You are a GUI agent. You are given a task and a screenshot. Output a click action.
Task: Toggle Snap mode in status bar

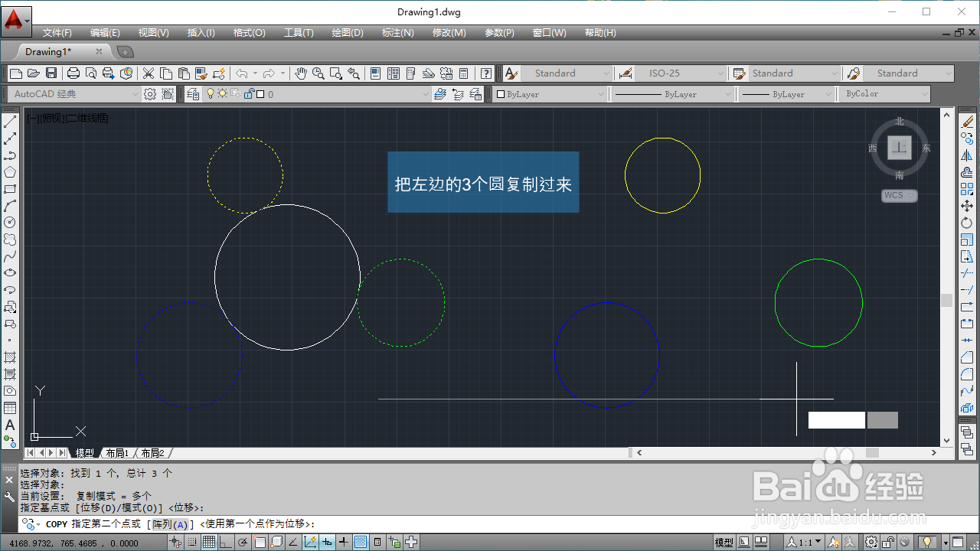click(x=192, y=543)
